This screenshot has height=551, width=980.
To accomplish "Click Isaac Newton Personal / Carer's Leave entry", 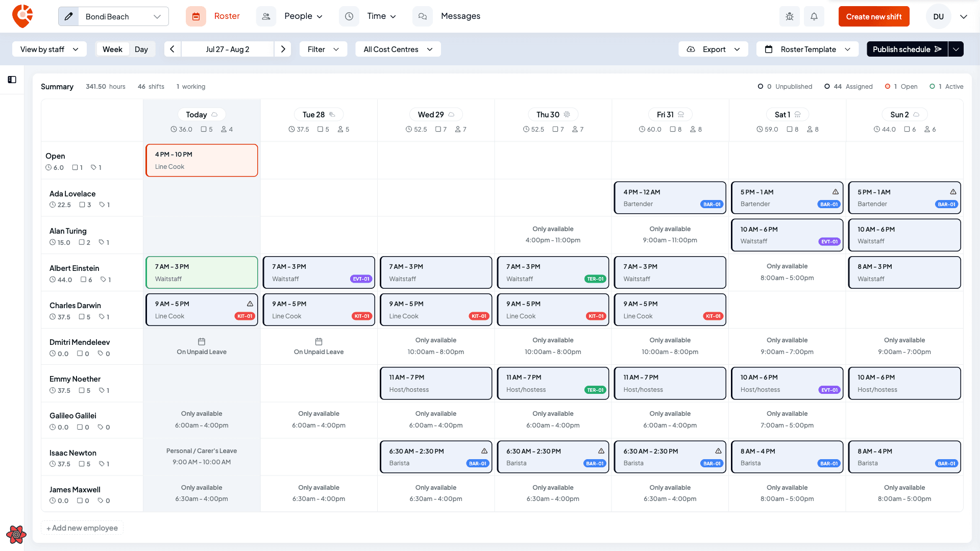I will [202, 457].
